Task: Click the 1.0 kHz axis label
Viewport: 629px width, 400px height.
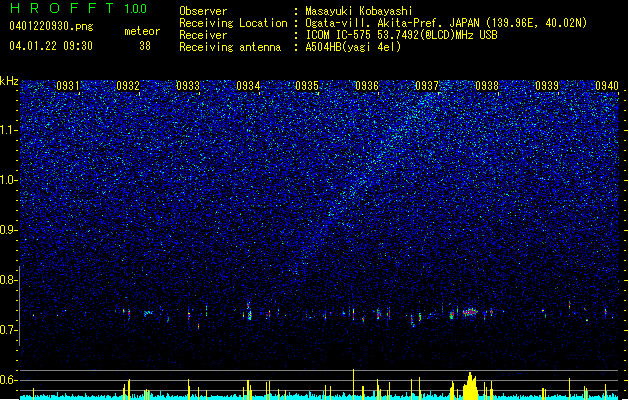Action: (9, 180)
